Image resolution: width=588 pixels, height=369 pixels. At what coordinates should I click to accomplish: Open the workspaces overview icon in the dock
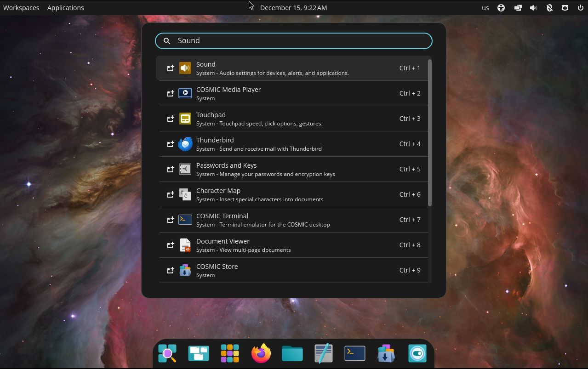(x=198, y=353)
